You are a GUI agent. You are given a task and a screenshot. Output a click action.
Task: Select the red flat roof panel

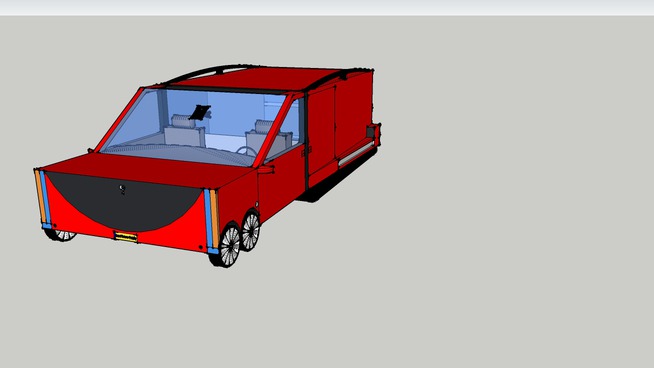[258, 79]
